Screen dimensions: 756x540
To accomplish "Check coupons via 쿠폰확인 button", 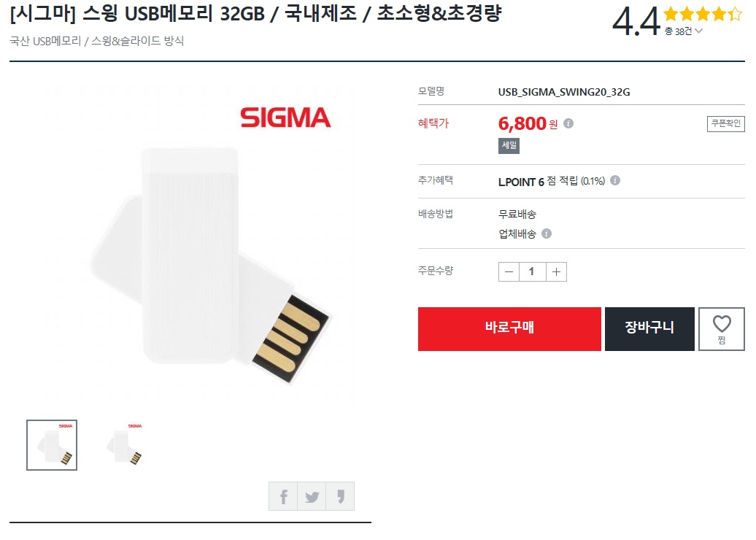I will 725,123.
